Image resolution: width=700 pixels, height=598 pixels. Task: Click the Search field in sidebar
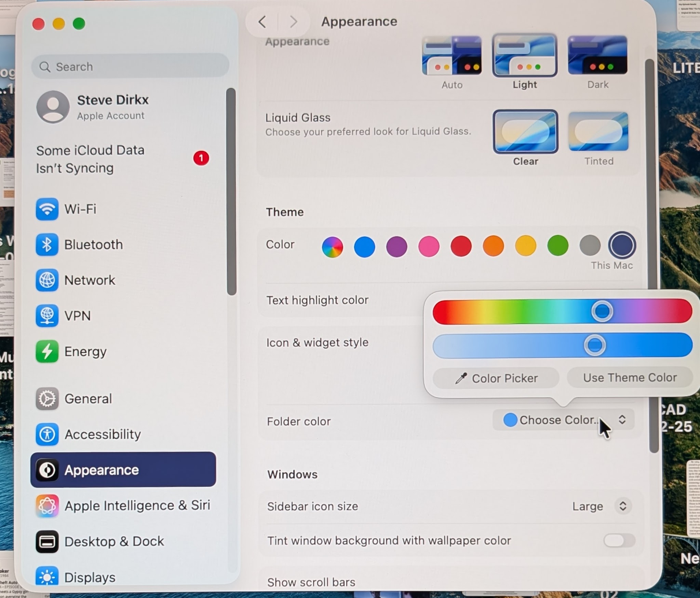point(130,66)
